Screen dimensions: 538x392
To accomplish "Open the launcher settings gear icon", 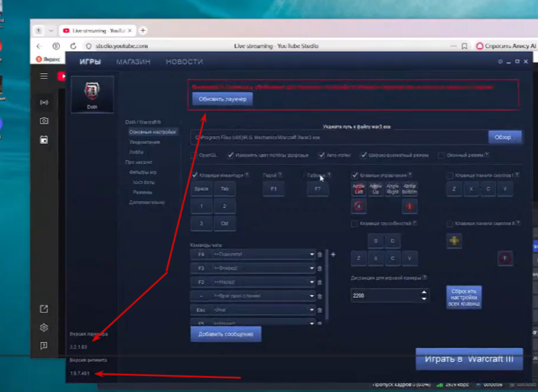I will pos(500,62).
